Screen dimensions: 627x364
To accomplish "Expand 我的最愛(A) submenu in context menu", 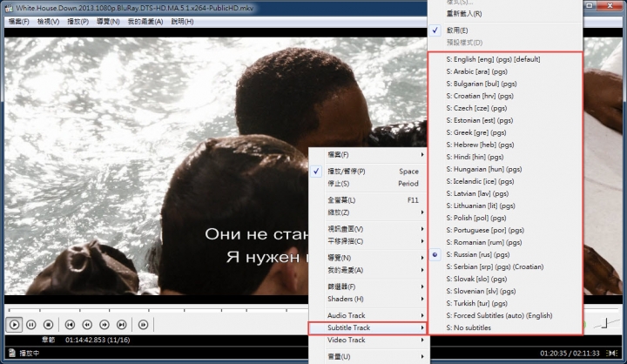I will click(x=368, y=270).
